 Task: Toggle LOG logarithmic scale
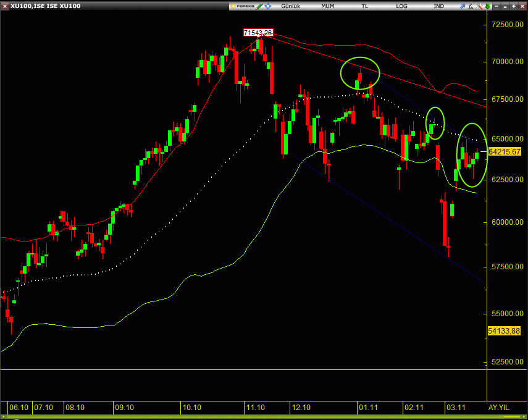pyautogui.click(x=401, y=6)
